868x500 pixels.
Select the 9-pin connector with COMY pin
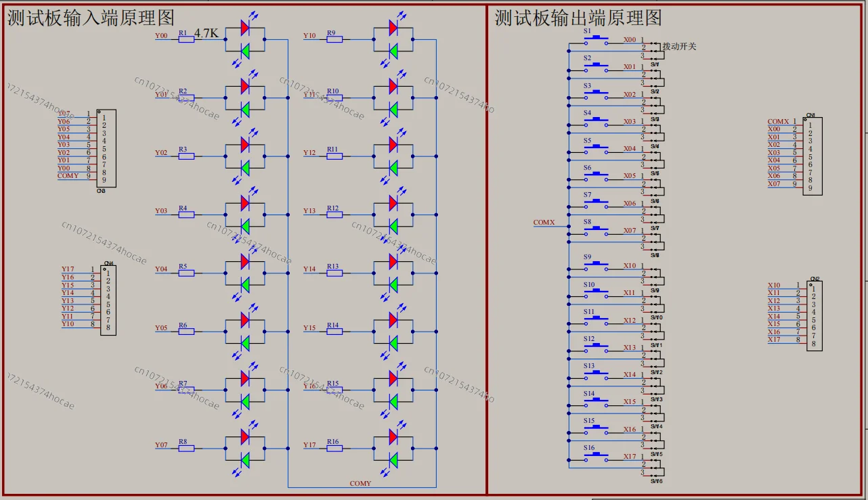coord(106,148)
